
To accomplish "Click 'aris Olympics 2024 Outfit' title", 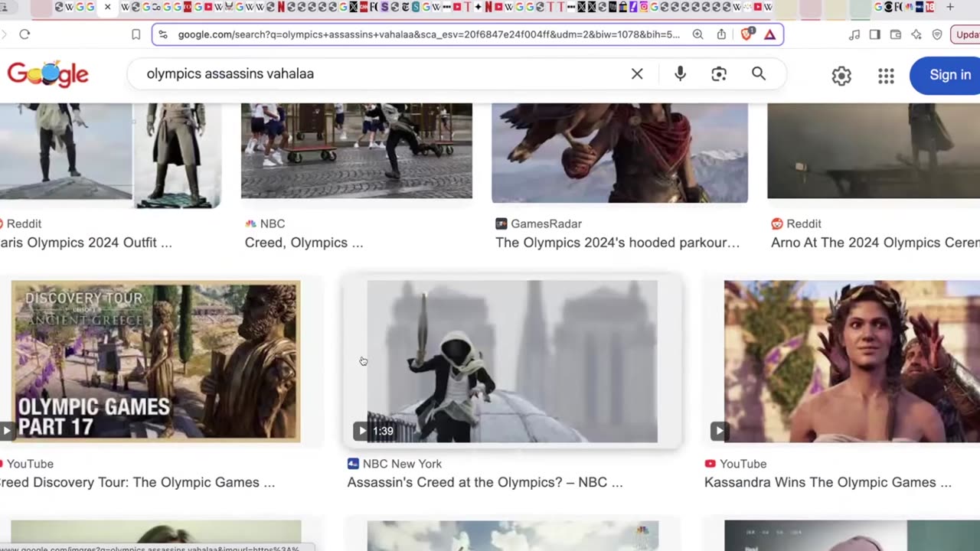I will 86,243.
